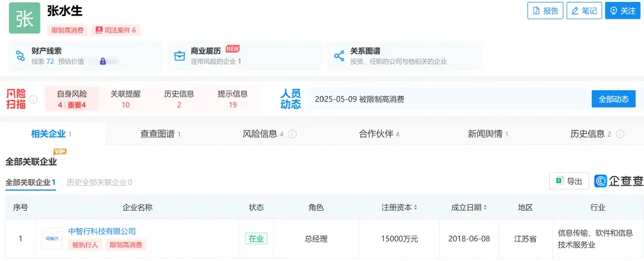The height and width of the screenshot is (261, 644).
Task: Click the info icon next to 风险信息 tab
Action: pyautogui.click(x=292, y=134)
